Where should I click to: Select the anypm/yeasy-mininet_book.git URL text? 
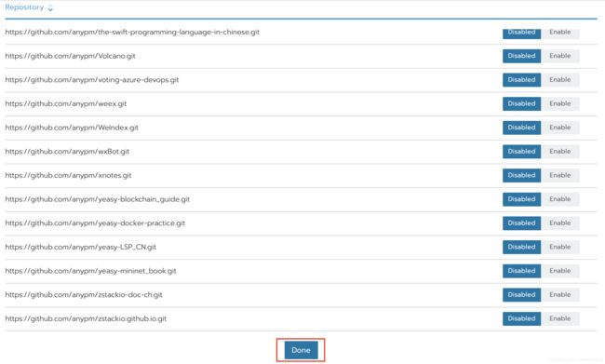[90, 271]
